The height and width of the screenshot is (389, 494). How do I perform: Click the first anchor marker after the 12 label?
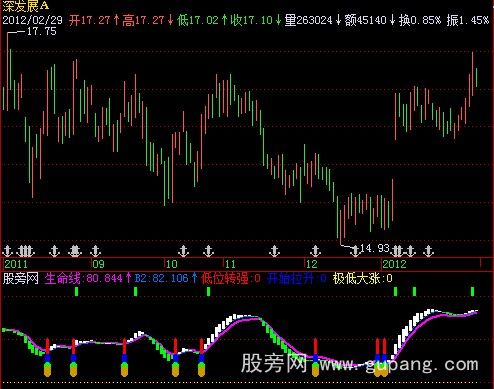(315, 251)
